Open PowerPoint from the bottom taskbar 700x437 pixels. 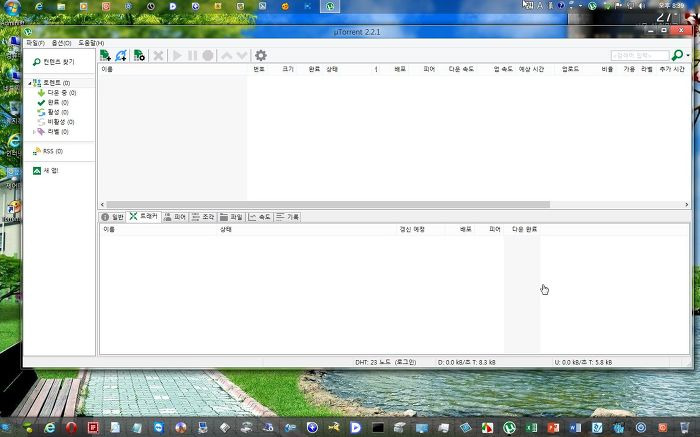[x=553, y=428]
